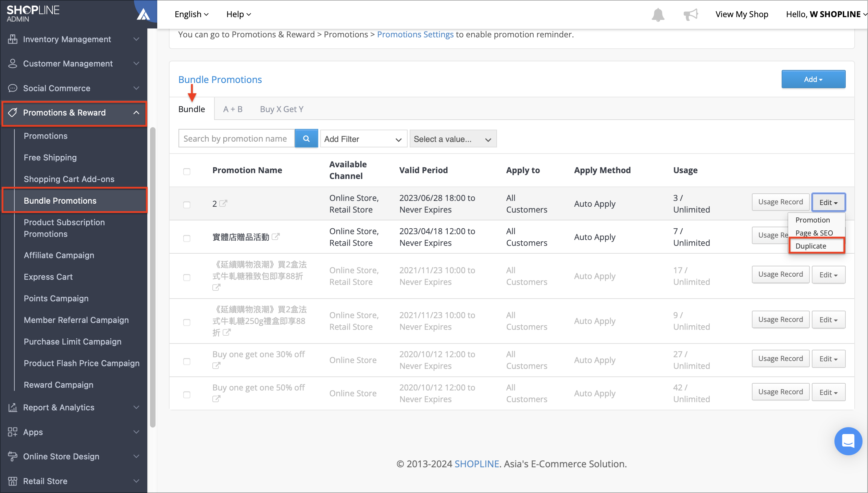Expand the Inventory Management chevron
The image size is (868, 493).
click(136, 39)
